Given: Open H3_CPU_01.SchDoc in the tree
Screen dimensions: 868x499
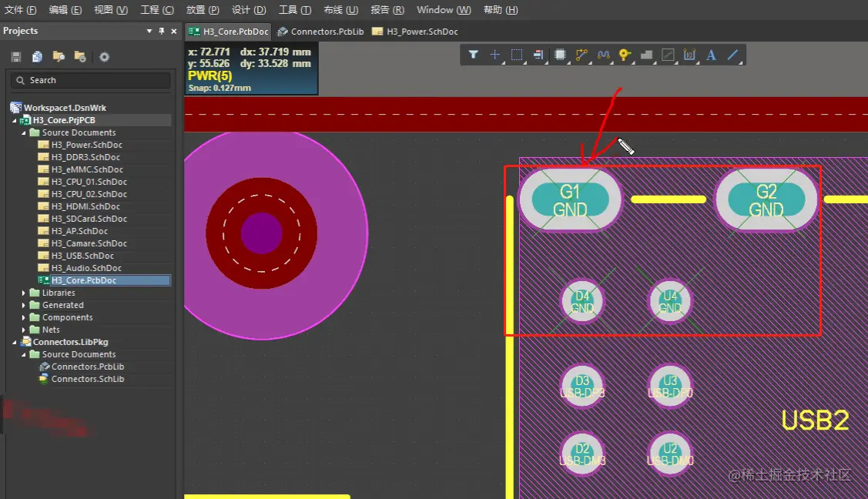Looking at the screenshot, I should (x=89, y=182).
